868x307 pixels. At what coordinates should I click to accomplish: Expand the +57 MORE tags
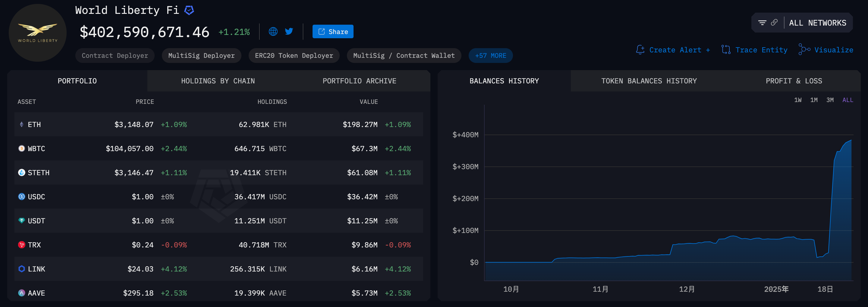[x=490, y=56]
